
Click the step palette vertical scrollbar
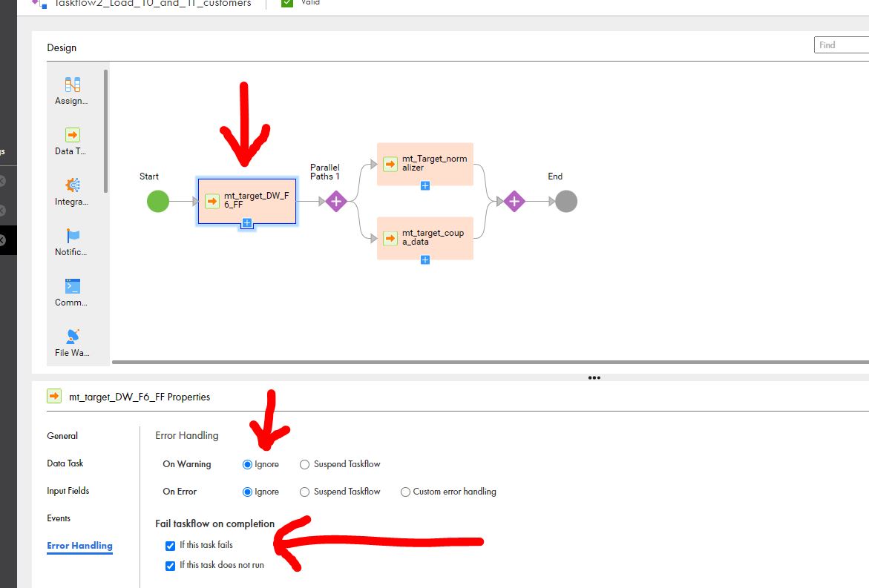pos(105,131)
